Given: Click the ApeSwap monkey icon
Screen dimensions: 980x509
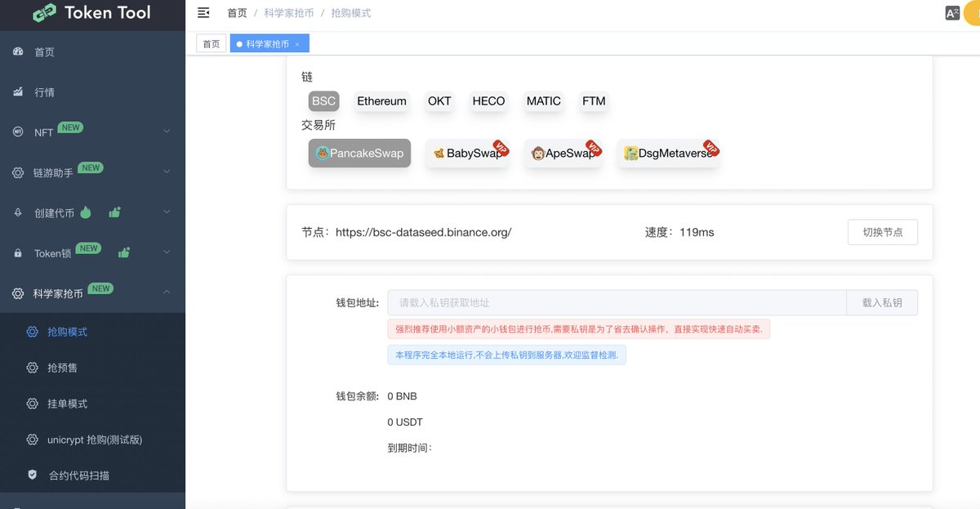Looking at the screenshot, I should [538, 153].
